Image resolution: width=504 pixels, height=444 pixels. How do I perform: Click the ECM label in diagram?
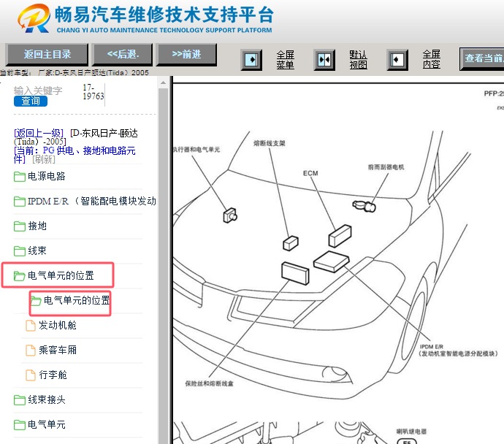pyautogui.click(x=310, y=173)
